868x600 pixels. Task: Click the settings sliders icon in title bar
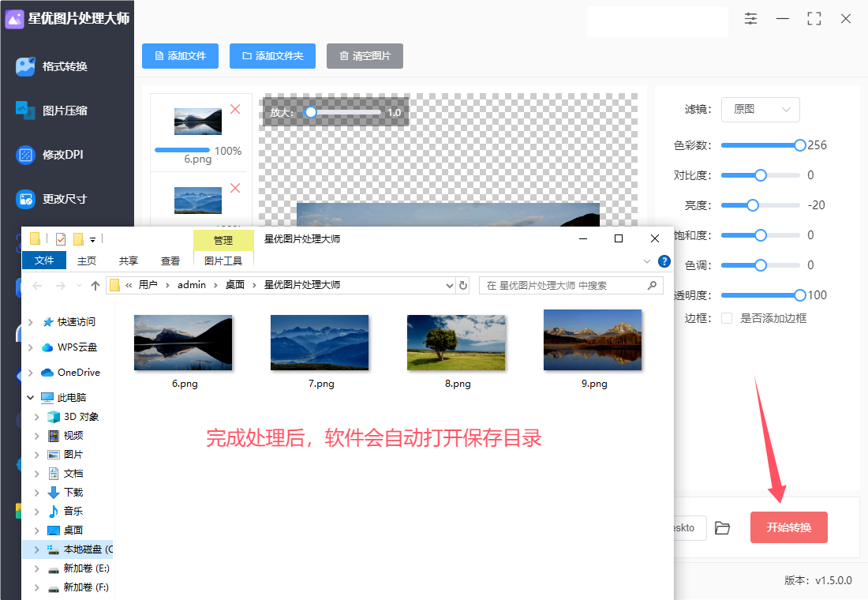tap(750, 19)
